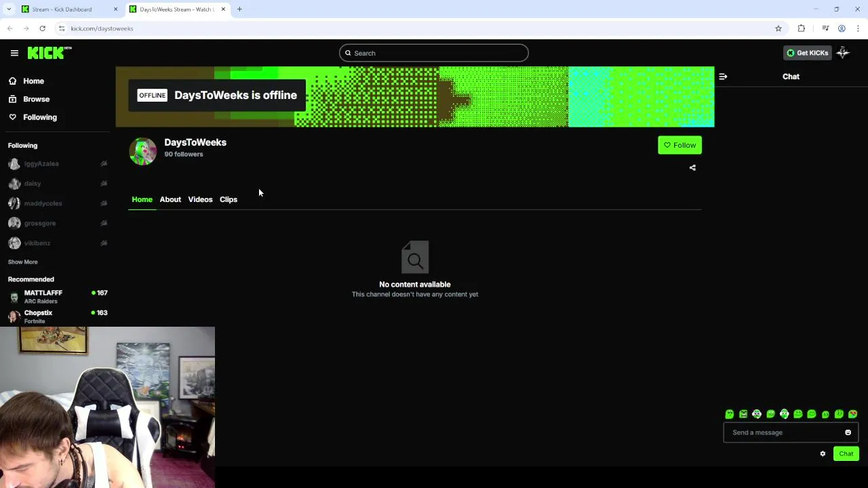Click the iggyAzalea avatar icon
Viewport: 868px width, 488px height.
pyautogui.click(x=14, y=164)
